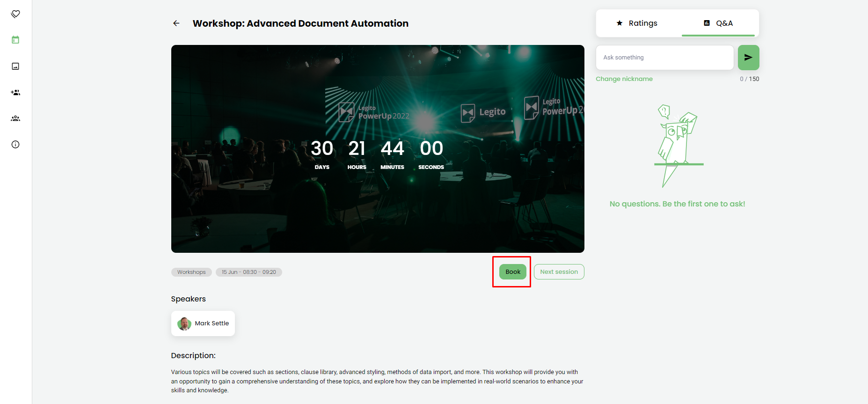
Task: Open speaker Mark Settle's card
Action: [x=203, y=323]
